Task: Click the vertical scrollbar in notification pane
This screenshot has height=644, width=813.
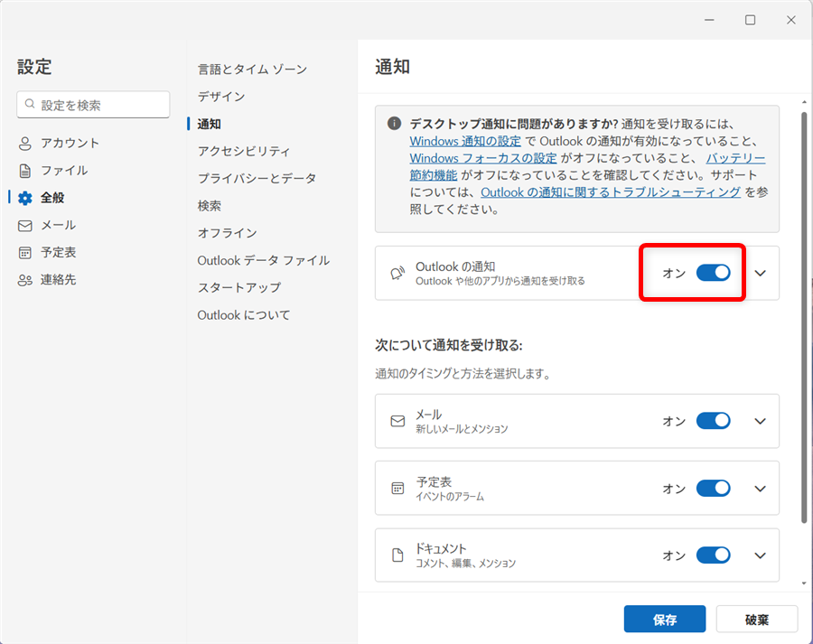Action: (x=803, y=316)
